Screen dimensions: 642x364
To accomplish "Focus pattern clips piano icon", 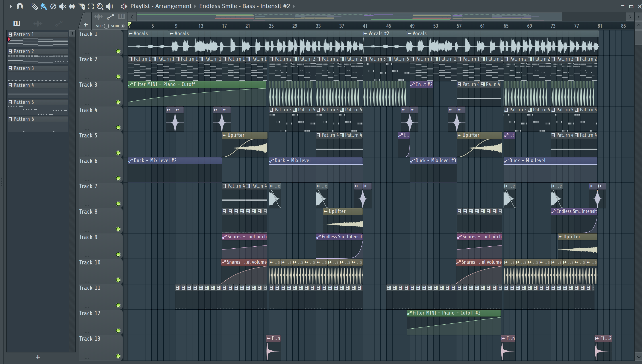I will click(121, 17).
